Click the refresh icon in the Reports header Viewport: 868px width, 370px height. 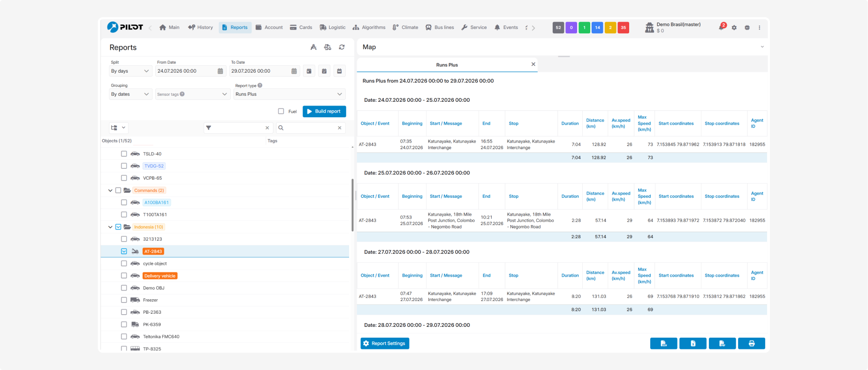(342, 47)
